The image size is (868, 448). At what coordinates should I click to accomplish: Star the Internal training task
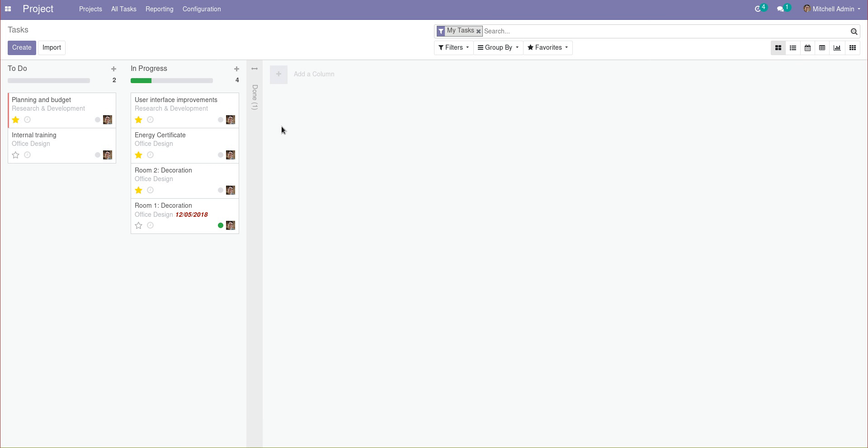coord(15,155)
